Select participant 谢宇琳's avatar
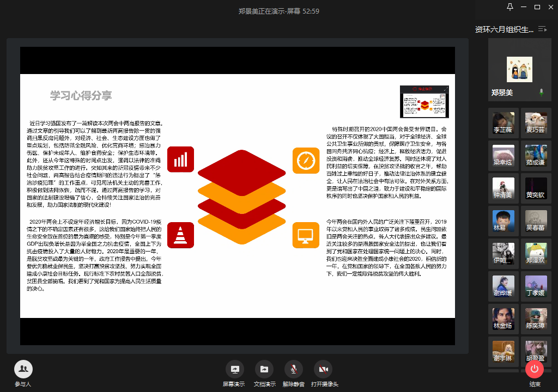The width and height of the screenshot is (558, 392). (x=503, y=352)
